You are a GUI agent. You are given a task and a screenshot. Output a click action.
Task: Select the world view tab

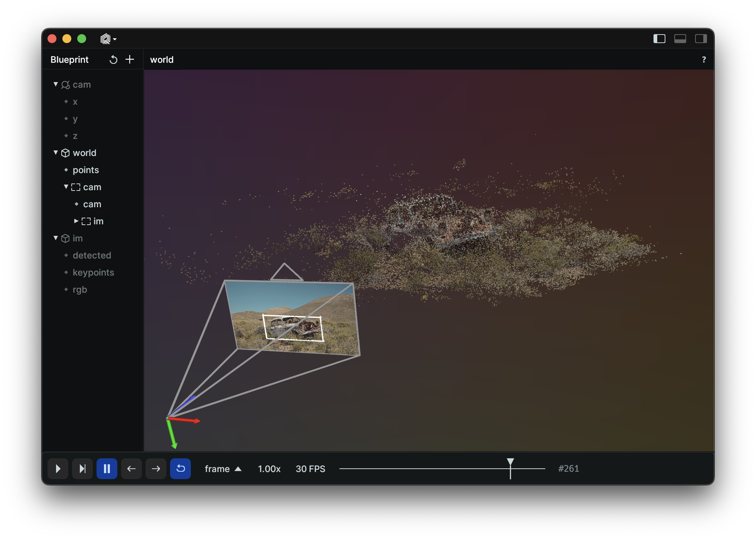pos(162,59)
